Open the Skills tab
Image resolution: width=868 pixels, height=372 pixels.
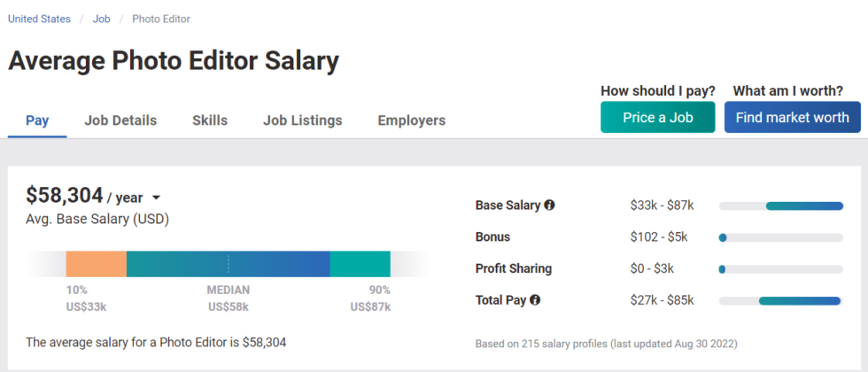210,120
